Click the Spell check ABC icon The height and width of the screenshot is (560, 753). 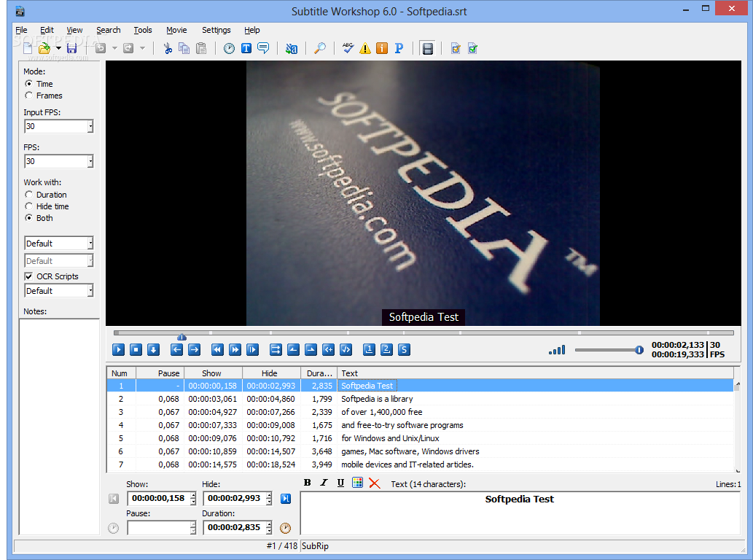tap(348, 48)
